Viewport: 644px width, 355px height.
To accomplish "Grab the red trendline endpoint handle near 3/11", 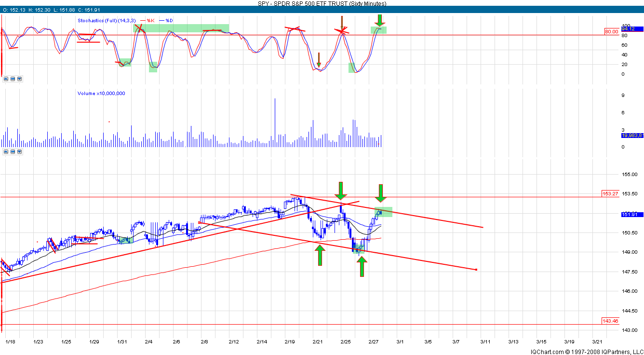I will (x=476, y=270).
